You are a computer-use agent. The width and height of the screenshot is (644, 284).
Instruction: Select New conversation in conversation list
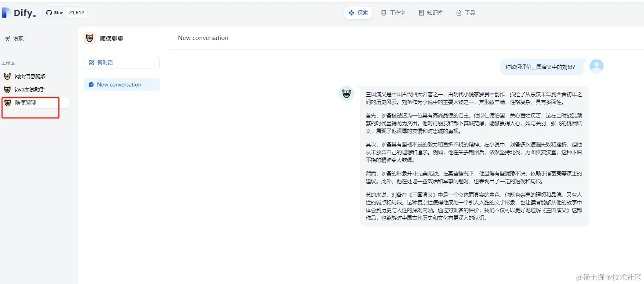point(122,84)
